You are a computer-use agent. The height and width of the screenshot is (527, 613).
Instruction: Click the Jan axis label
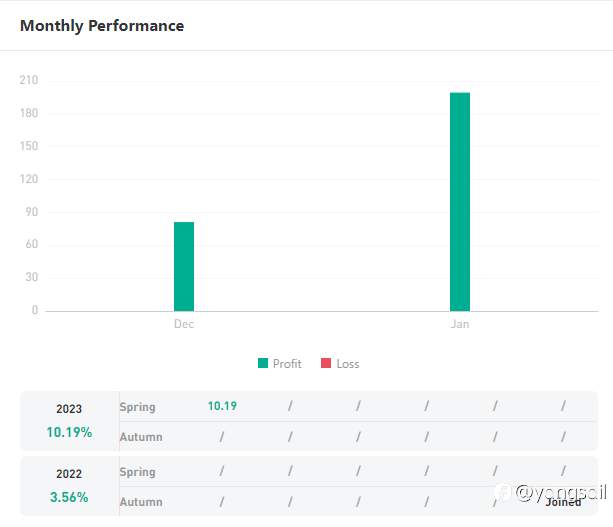(x=460, y=325)
